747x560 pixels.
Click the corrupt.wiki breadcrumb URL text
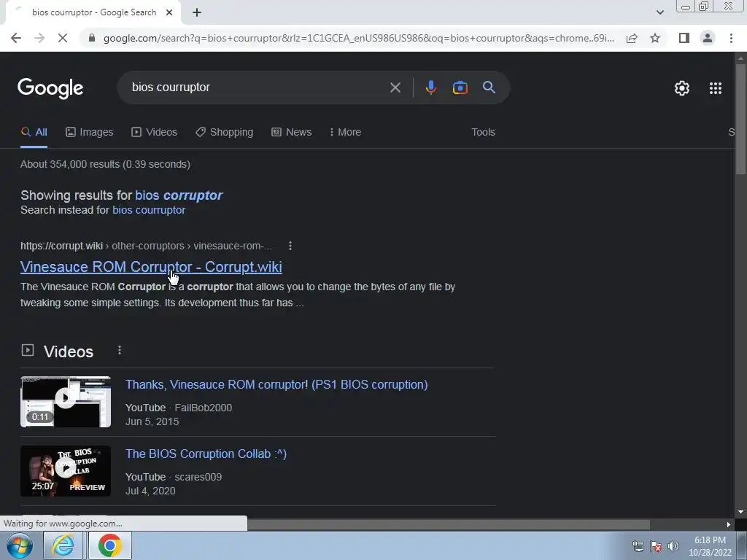click(x=146, y=246)
